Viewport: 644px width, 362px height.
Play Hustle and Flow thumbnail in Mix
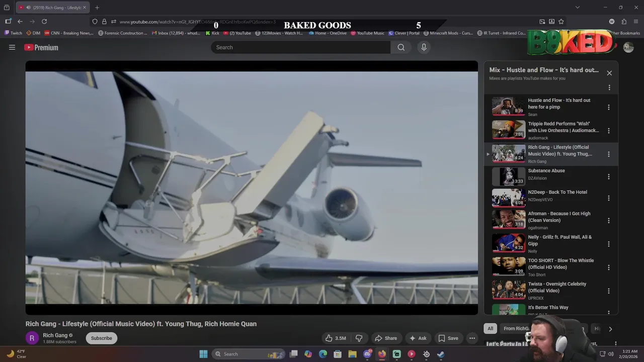click(x=508, y=106)
